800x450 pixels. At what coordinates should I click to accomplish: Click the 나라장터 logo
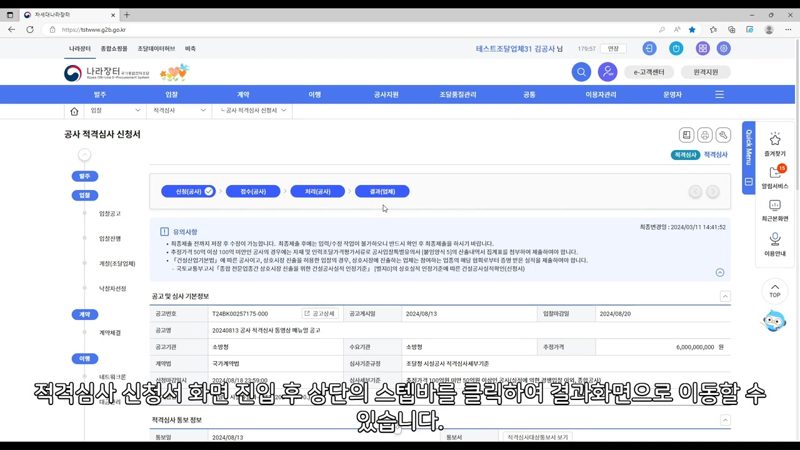tap(107, 73)
